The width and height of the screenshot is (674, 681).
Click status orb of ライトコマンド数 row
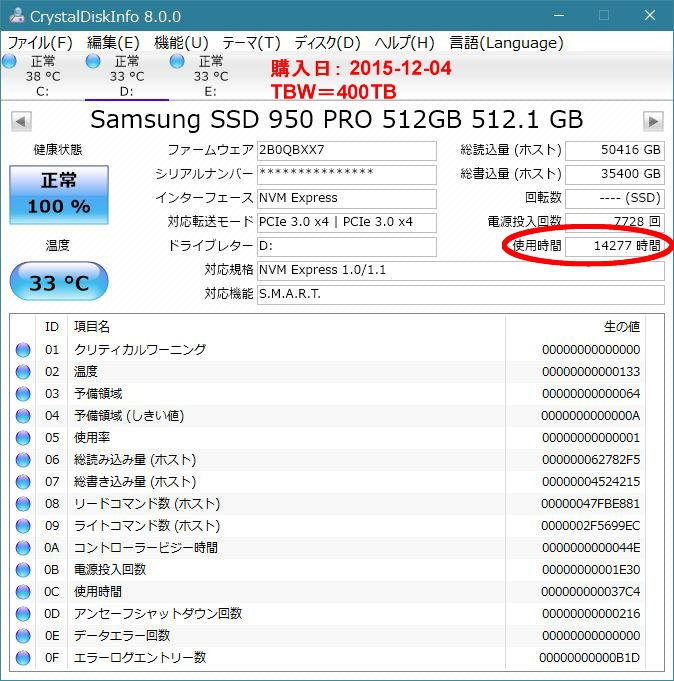[23, 526]
